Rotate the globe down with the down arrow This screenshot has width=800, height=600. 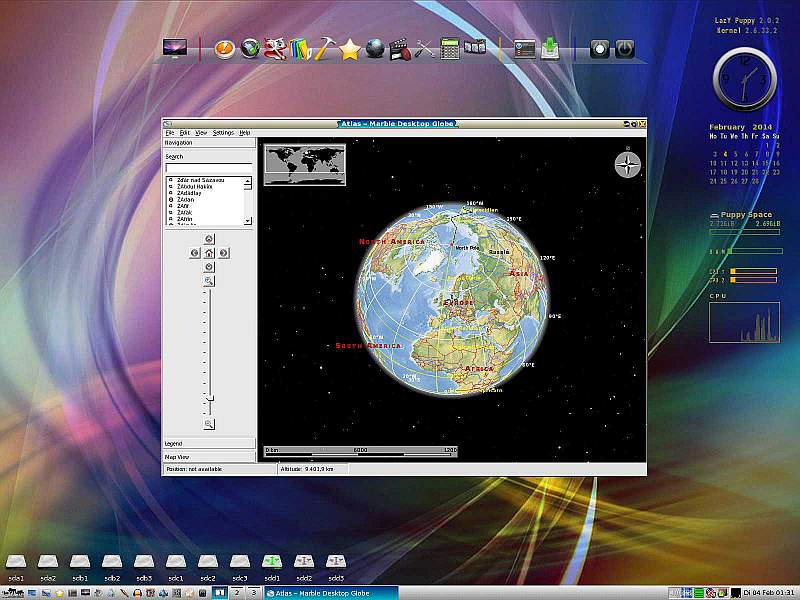click(x=209, y=267)
